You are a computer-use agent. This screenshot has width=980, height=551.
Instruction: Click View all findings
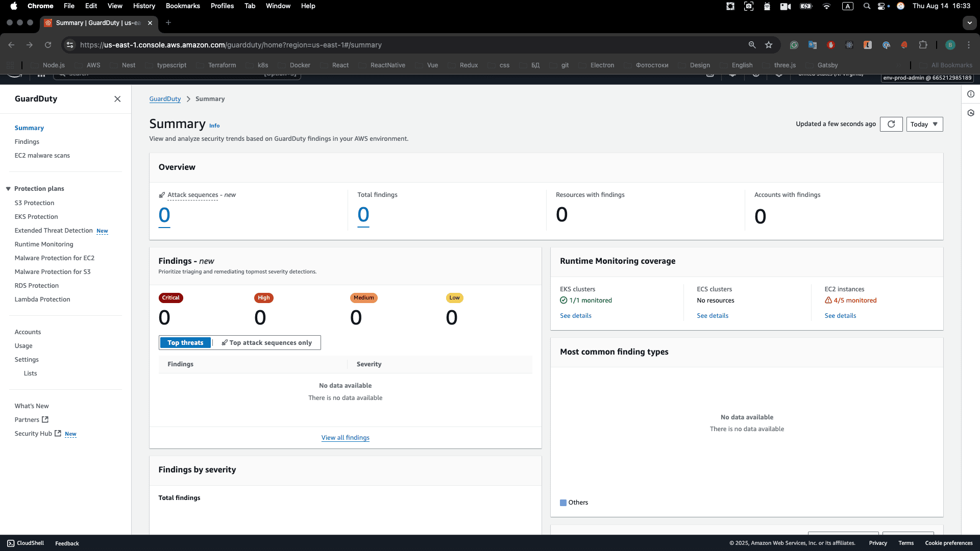point(345,437)
